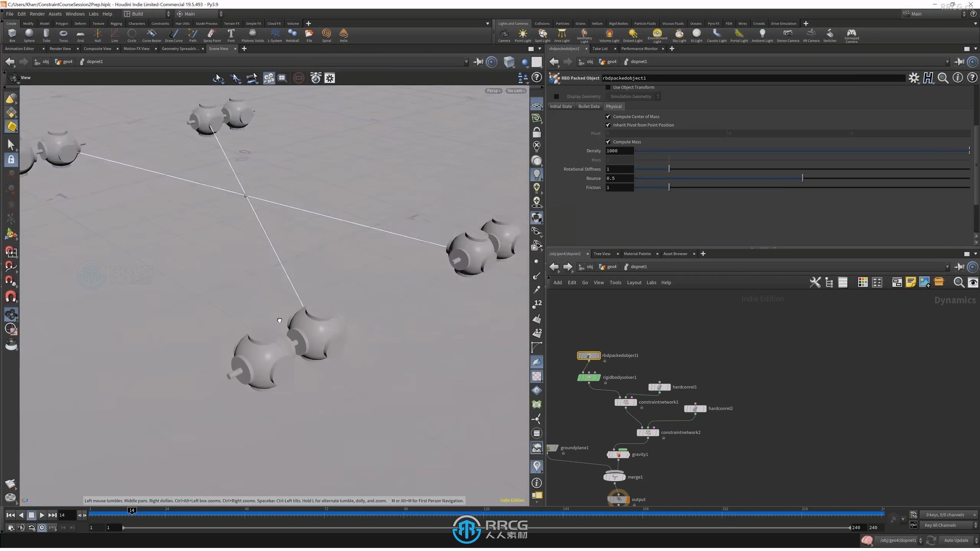Screen dimensions: 980x551
Task: Click the gravity1 node icon
Action: click(617, 455)
